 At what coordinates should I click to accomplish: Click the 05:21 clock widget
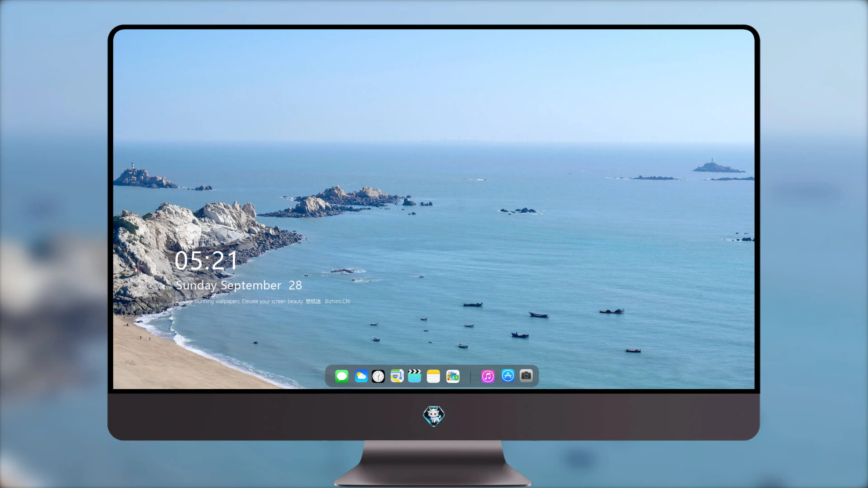pyautogui.click(x=206, y=260)
